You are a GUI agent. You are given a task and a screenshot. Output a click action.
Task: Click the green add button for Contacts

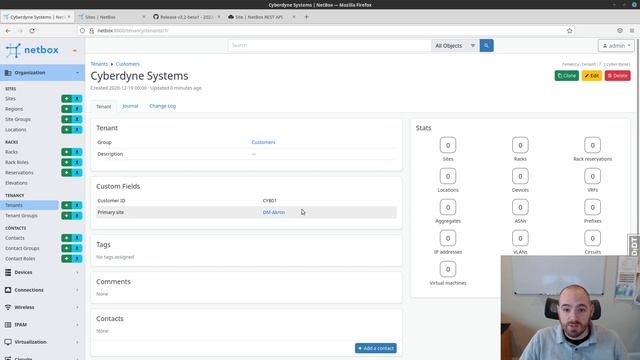coord(66,238)
